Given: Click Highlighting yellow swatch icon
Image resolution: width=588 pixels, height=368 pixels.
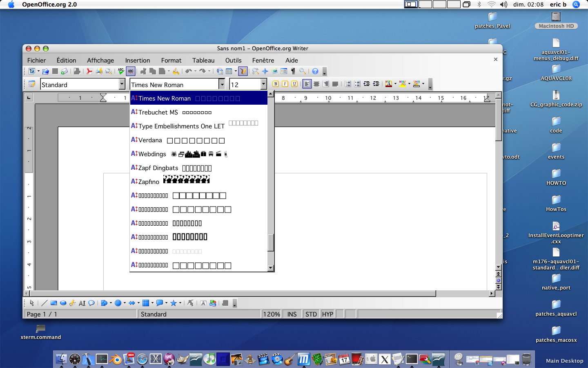Looking at the screenshot, I should coord(403,84).
